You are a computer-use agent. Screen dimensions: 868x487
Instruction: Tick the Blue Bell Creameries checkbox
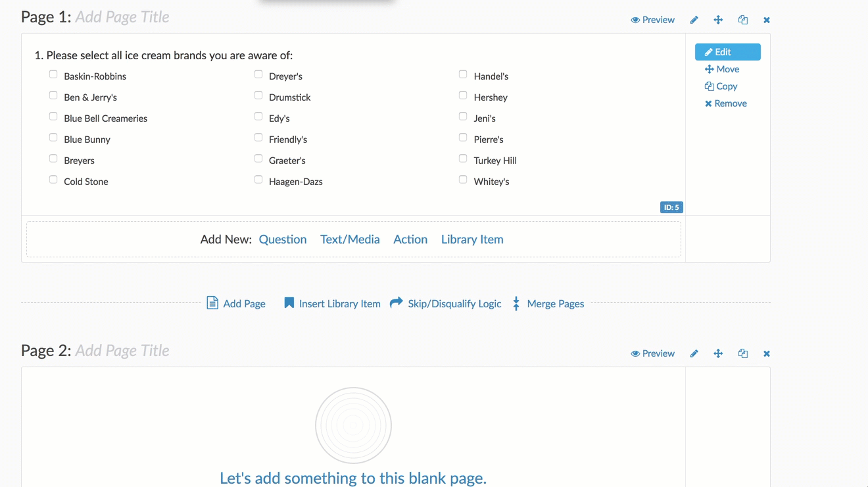[53, 116]
